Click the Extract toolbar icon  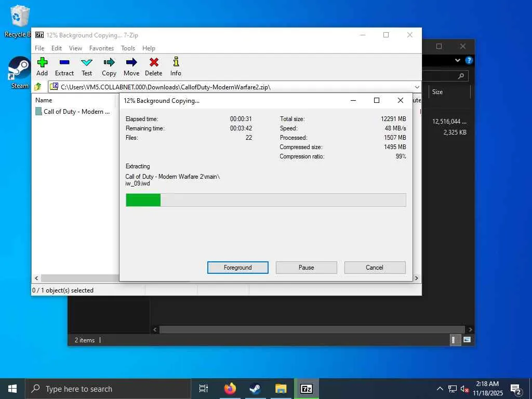click(x=64, y=67)
